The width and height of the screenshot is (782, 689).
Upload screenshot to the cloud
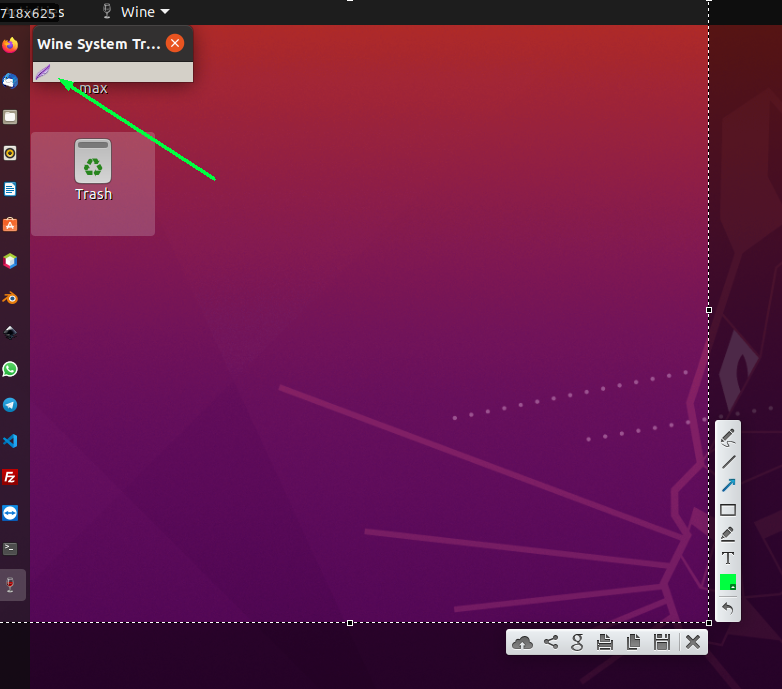tap(522, 642)
